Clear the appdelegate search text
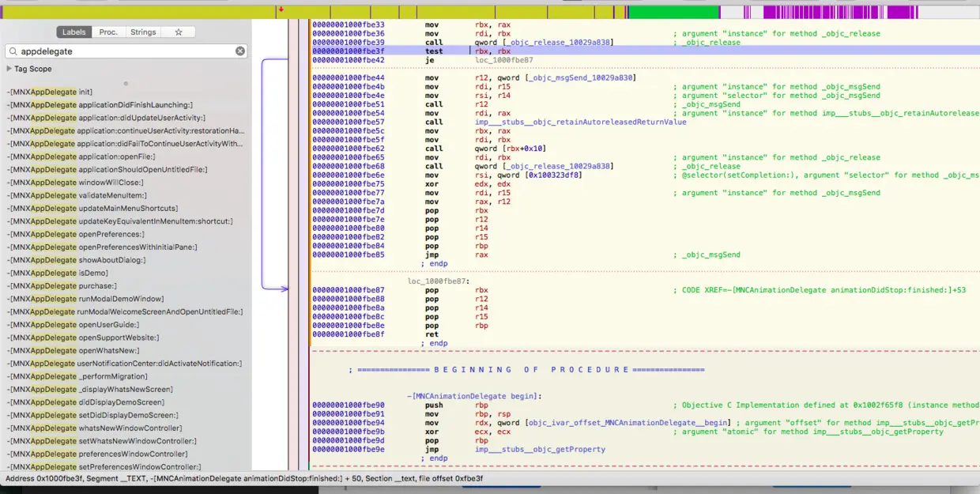980x494 pixels. click(x=240, y=51)
